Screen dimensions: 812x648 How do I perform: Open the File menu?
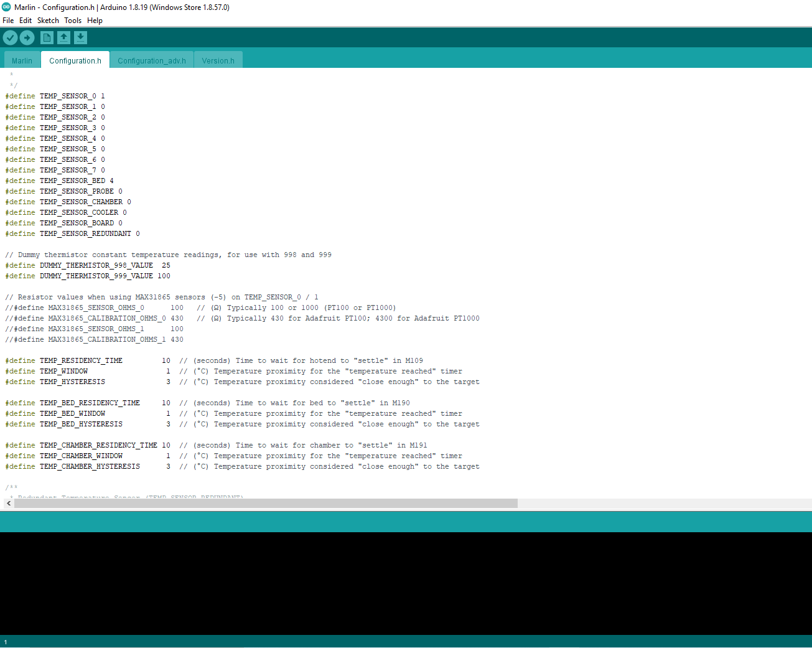click(x=8, y=21)
